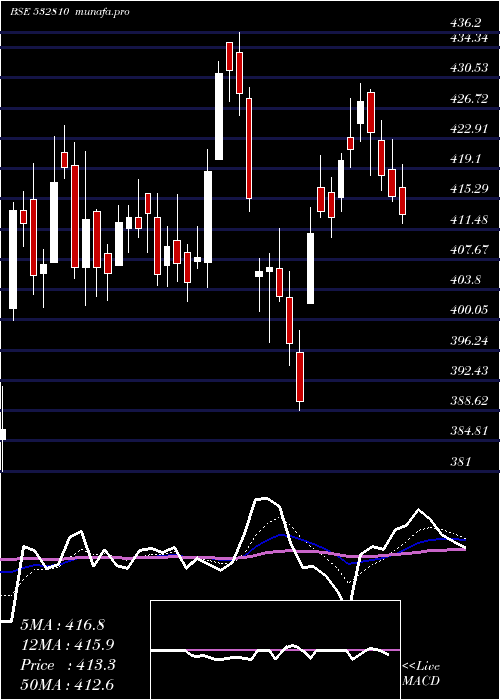Select the Price : 413.3 readout
Screen dimensions: 500x700
point(68,665)
